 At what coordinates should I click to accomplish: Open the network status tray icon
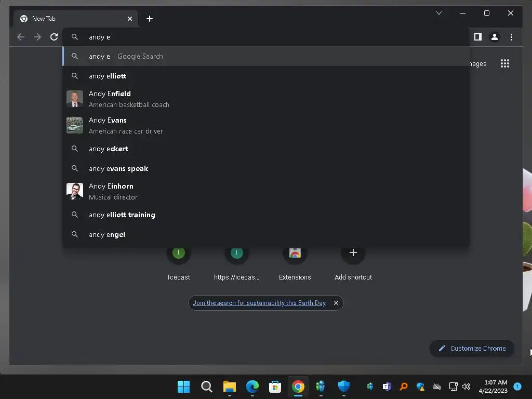(x=453, y=387)
